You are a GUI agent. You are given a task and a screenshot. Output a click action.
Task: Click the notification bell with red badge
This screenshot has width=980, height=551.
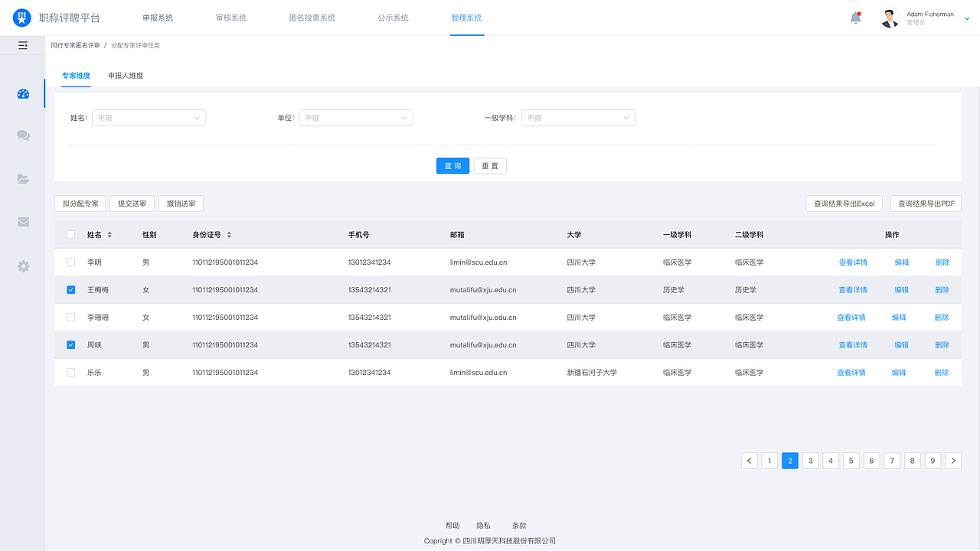(857, 18)
